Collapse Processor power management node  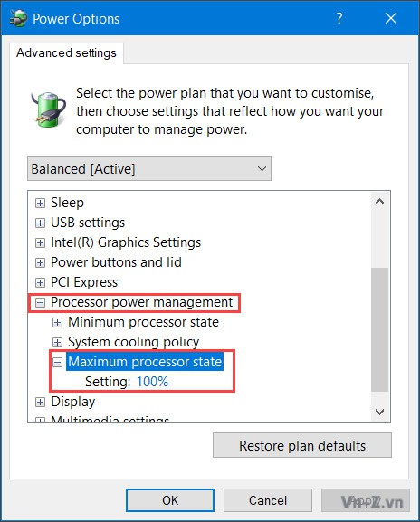40,302
